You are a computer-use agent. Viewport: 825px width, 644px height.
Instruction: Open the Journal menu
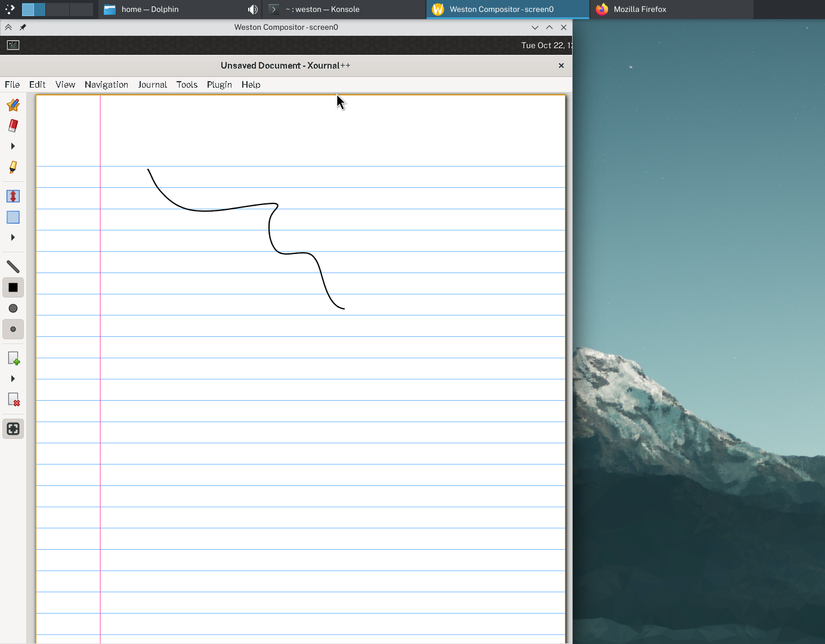click(x=152, y=85)
